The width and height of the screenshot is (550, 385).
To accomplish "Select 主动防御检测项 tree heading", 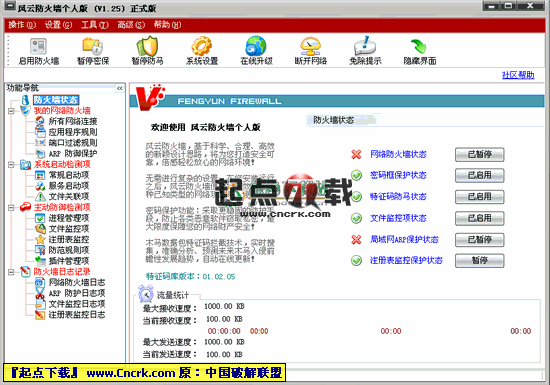I will click(62, 208).
